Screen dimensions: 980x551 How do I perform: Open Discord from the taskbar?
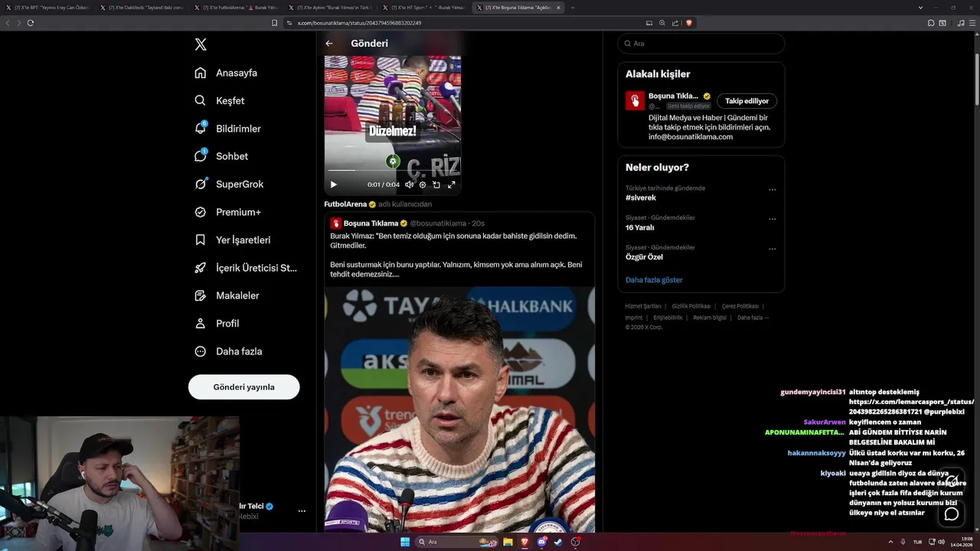tap(542, 542)
